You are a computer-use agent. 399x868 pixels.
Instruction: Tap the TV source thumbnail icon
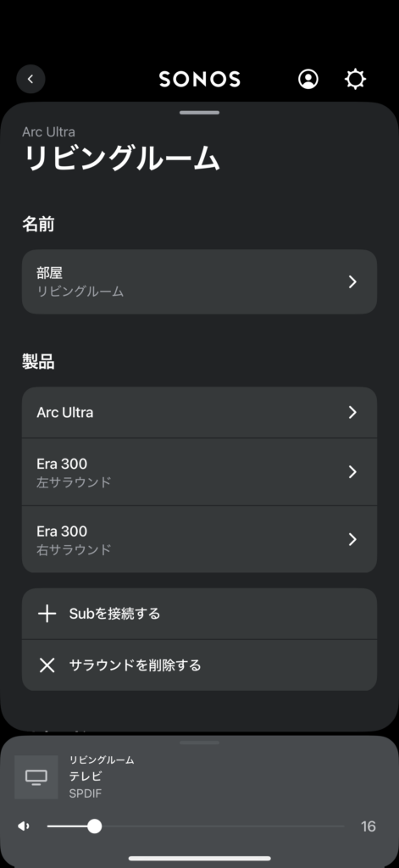coord(36,777)
